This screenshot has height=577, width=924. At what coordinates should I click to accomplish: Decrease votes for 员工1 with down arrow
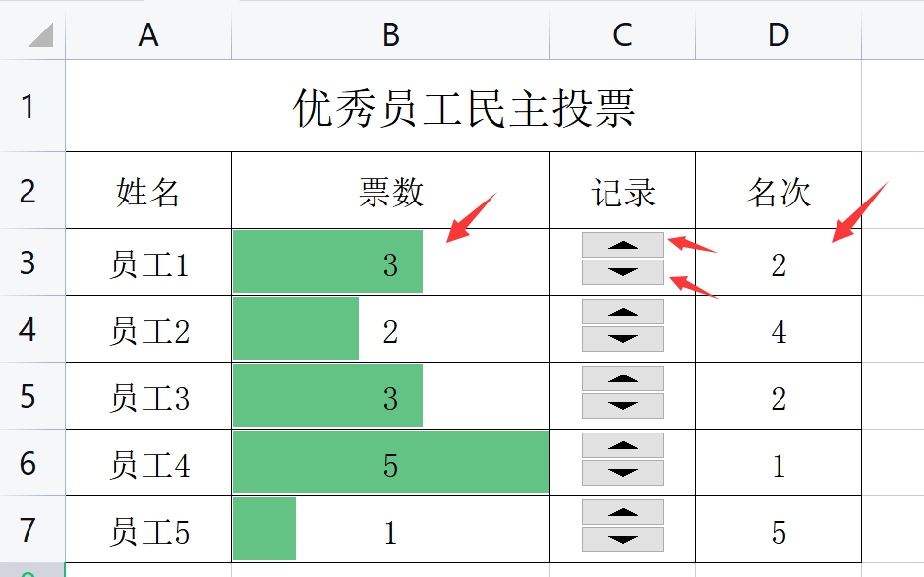coord(622,272)
